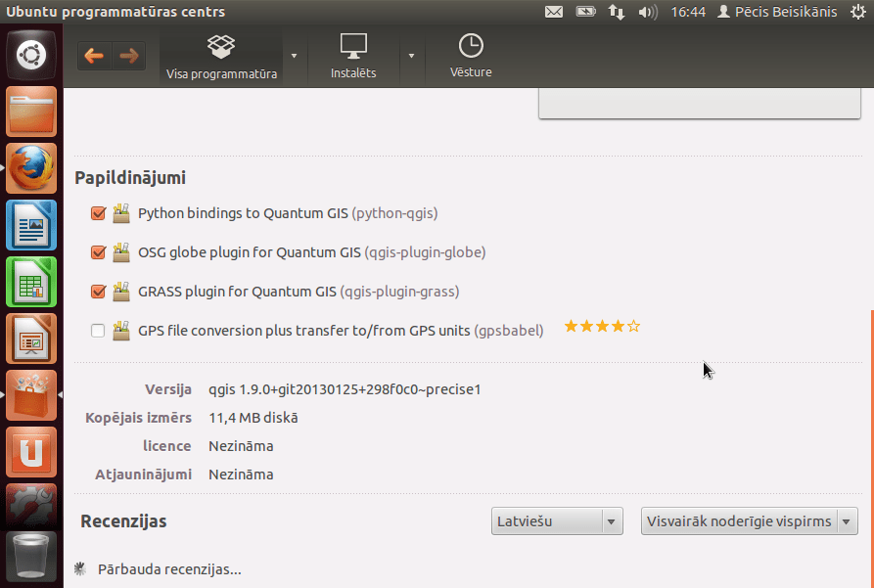Click the vertical scrollbar handle
Screen dimensions: 874x588
[871, 449]
